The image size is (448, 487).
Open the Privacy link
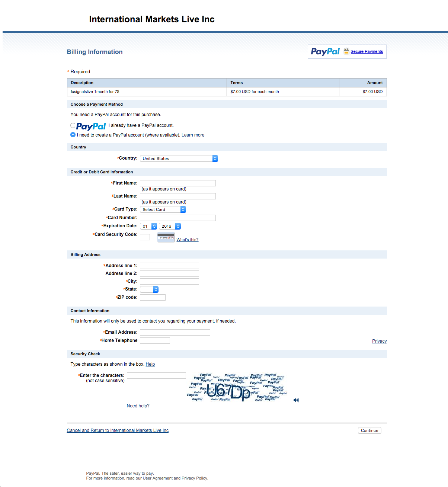[x=379, y=341]
